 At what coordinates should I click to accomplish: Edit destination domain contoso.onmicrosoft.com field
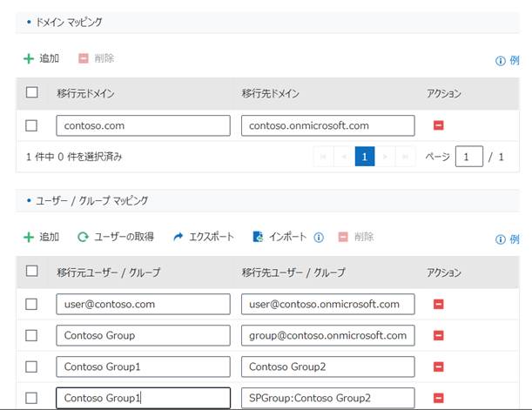[327, 126]
